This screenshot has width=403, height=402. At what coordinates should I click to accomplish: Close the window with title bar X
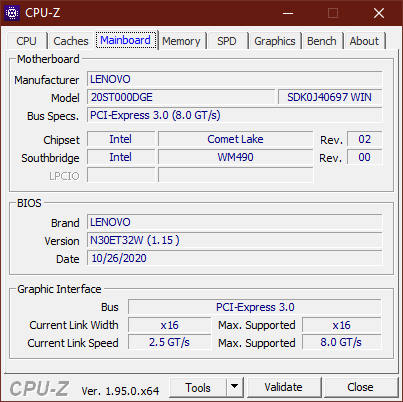[x=379, y=13]
